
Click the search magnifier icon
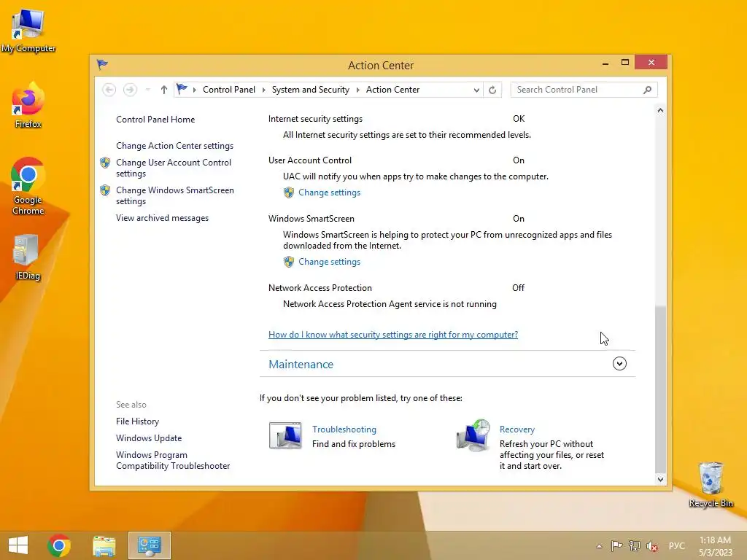point(647,90)
